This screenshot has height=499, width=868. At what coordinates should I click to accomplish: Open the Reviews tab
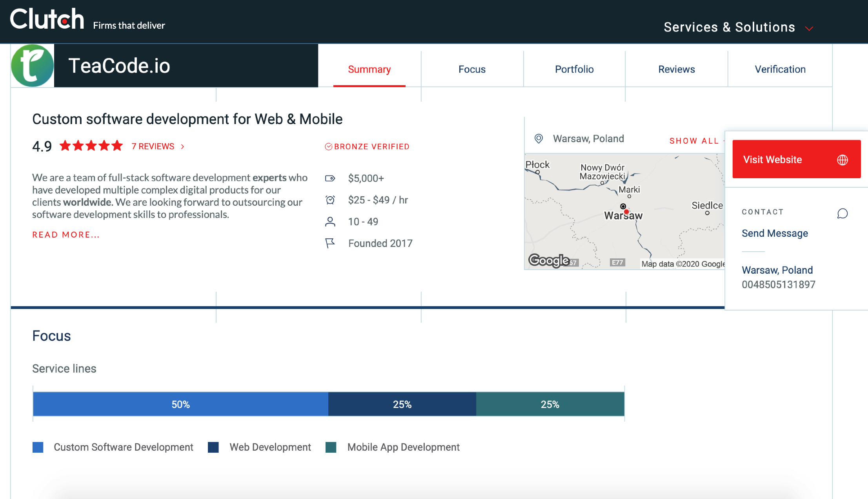coord(677,69)
